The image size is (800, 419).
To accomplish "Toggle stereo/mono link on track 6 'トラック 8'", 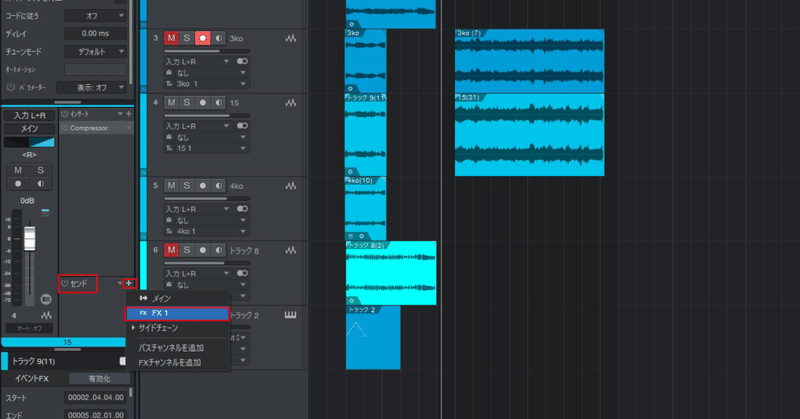I will tap(242, 273).
